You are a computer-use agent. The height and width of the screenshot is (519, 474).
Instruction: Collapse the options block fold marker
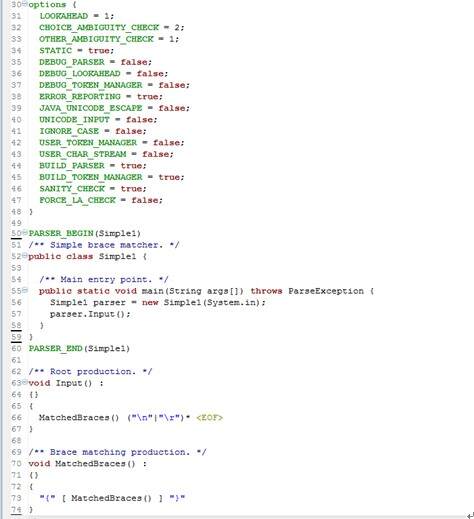pyautogui.click(x=24, y=4)
